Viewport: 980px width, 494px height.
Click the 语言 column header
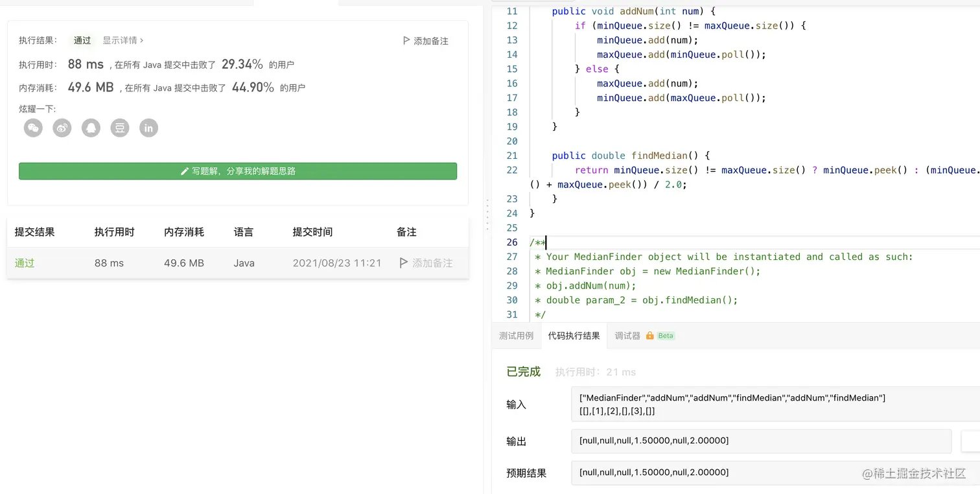point(244,232)
